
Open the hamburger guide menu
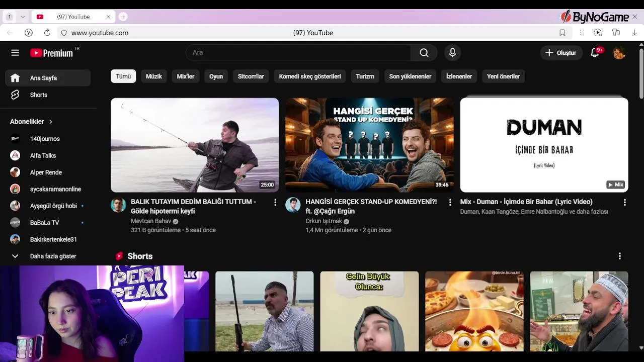15,53
